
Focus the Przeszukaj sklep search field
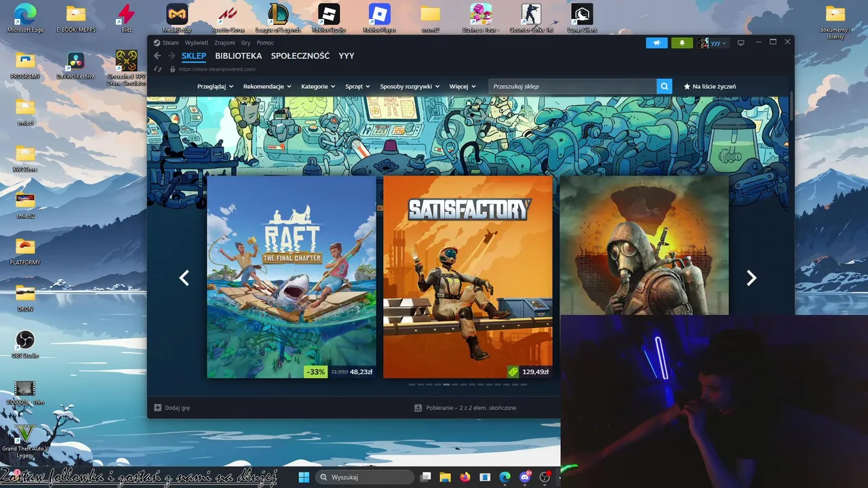572,86
